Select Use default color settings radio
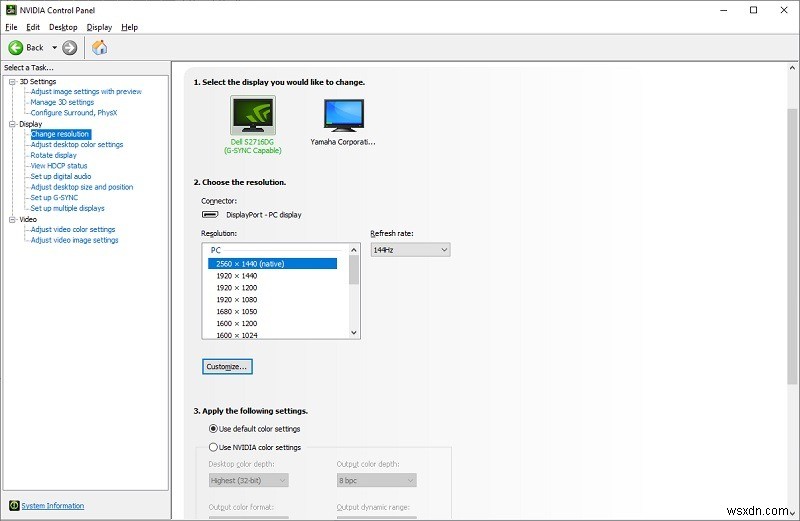 [x=213, y=429]
